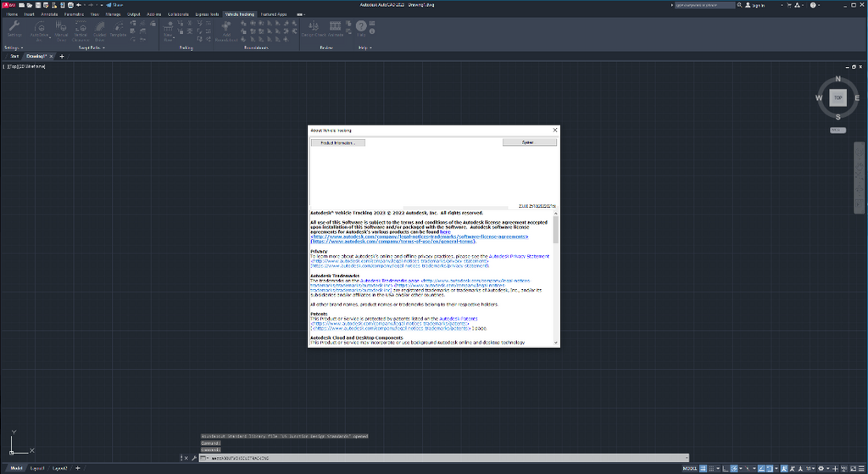This screenshot has height=474, width=868.
Task: Click the Sign In user icon
Action: coord(748,5)
